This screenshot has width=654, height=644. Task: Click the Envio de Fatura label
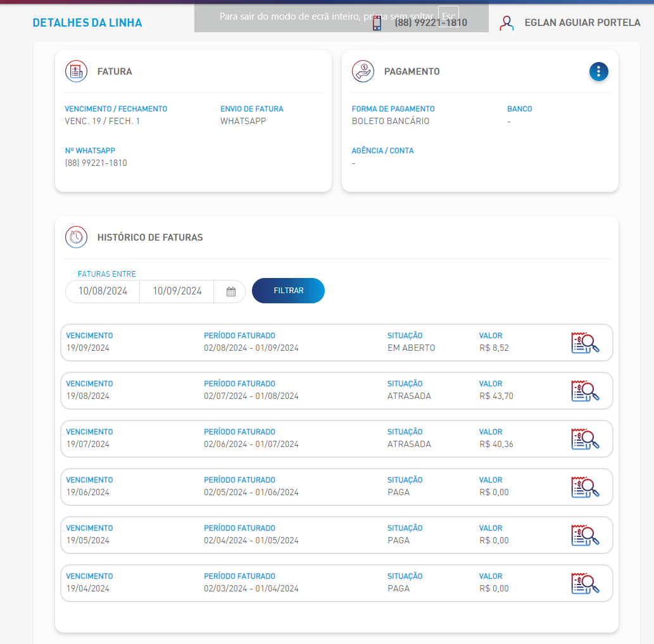252,109
